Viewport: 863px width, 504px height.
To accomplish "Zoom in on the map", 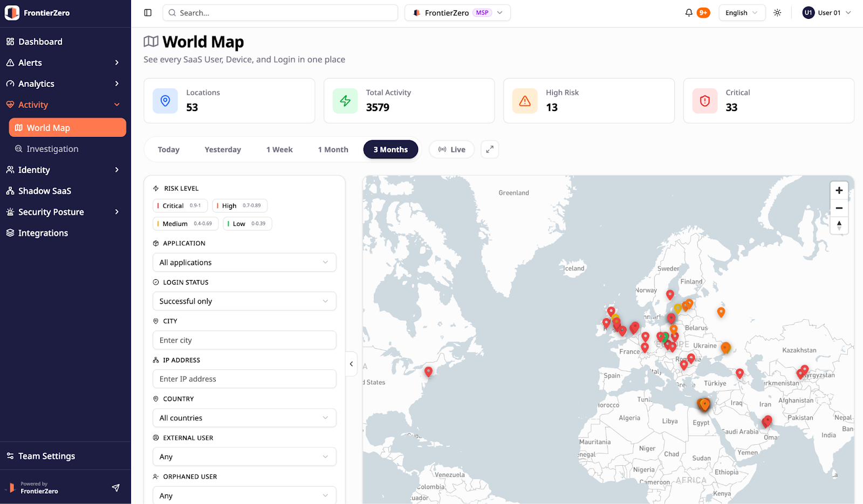I will [839, 190].
